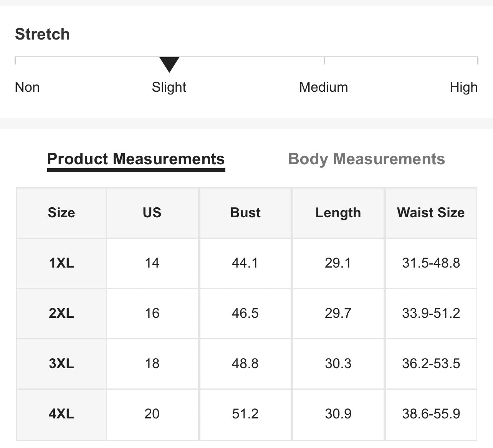
Task: Click the Slight stretch label
Action: [x=169, y=87]
